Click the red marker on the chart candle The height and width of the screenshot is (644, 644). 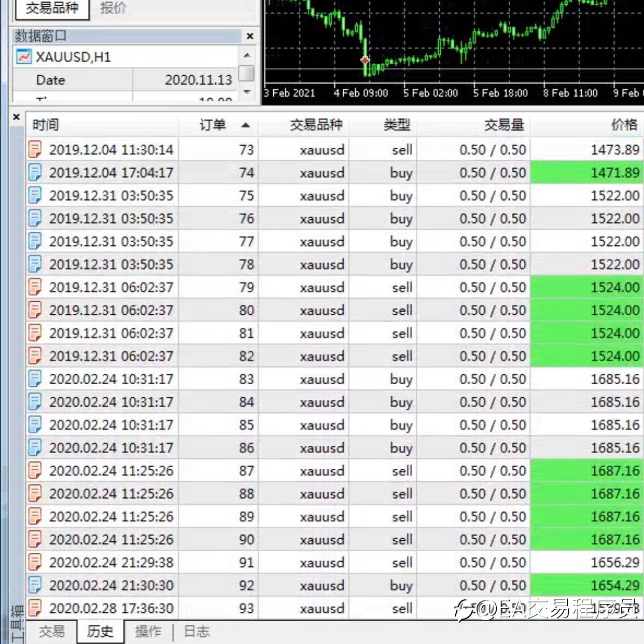pyautogui.click(x=365, y=60)
